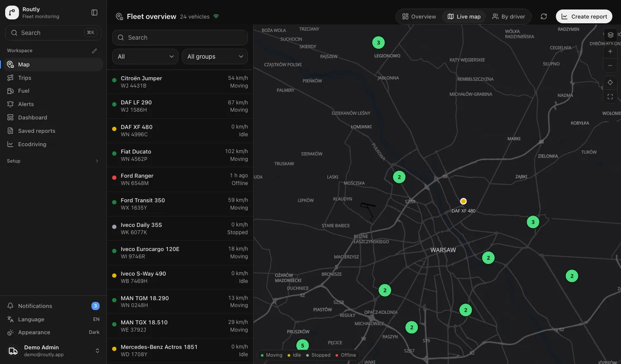Click the cluster of 5 vehicles
This screenshot has height=364, width=621.
click(303, 345)
